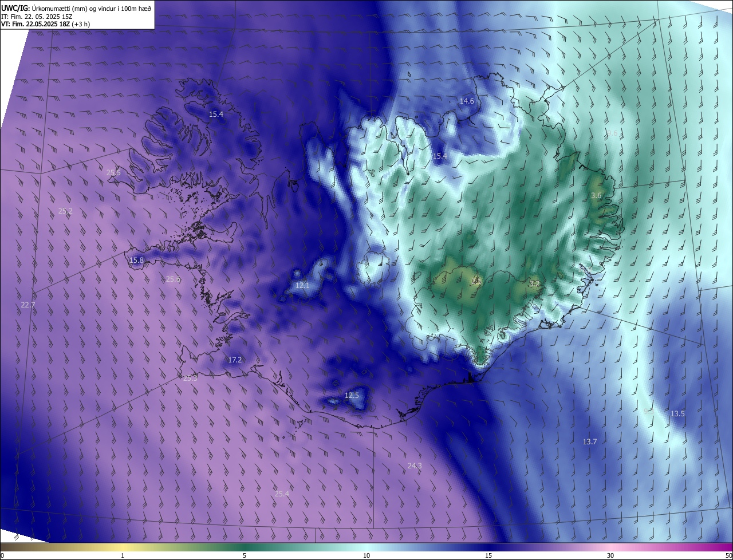Click the color scale tick label 0
733x560 pixels.
[x=2, y=555]
